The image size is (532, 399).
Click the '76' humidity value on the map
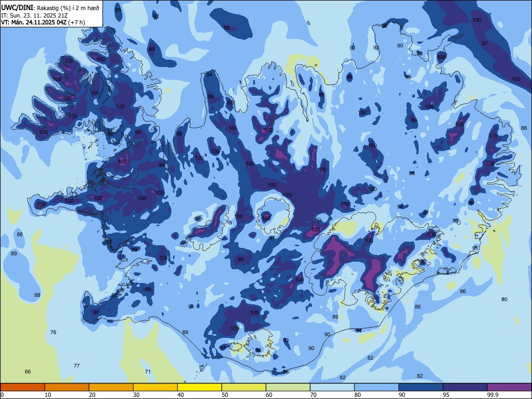click(x=53, y=332)
